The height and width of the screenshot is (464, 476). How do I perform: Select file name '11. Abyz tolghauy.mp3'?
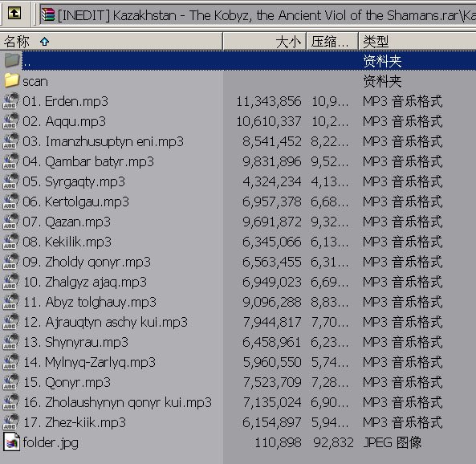89,302
